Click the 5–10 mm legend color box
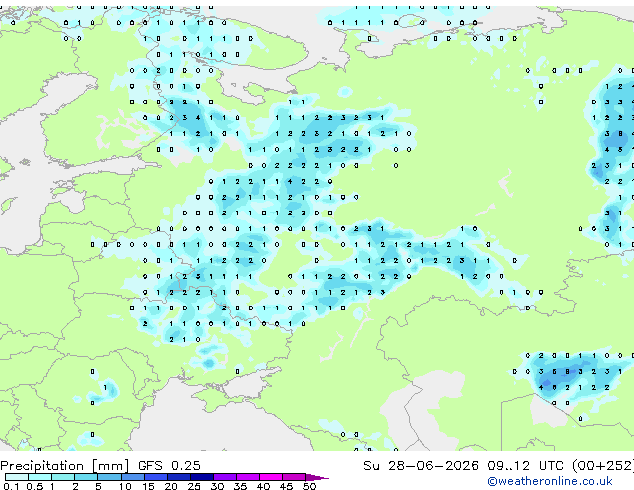Image resolution: width=634 pixels, height=490 pixels. coord(109,477)
